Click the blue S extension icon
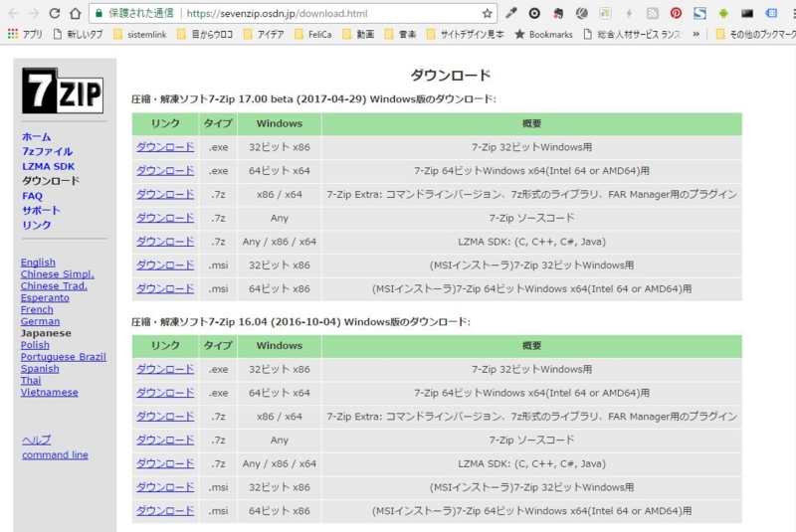Screen dimensions: 796x532 coord(699,14)
